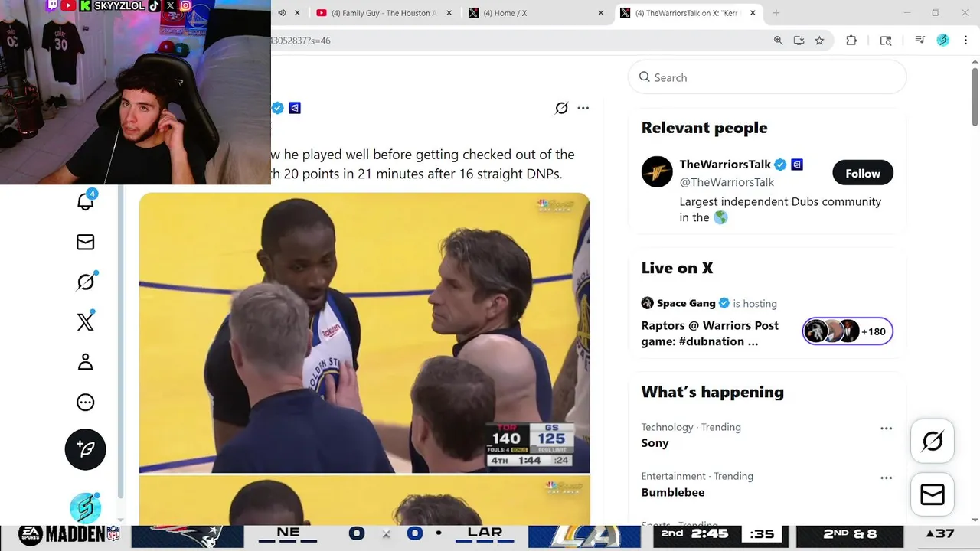
Task: Click install app icon in address bar
Action: coord(799,41)
